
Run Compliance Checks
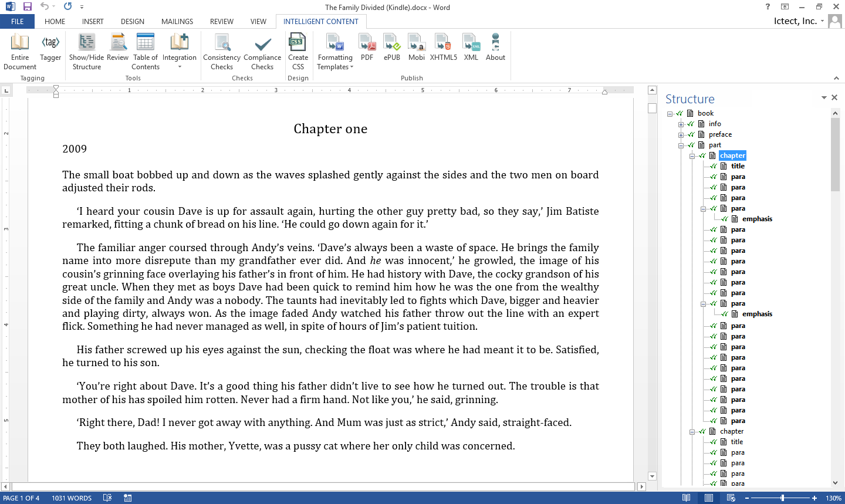click(262, 52)
